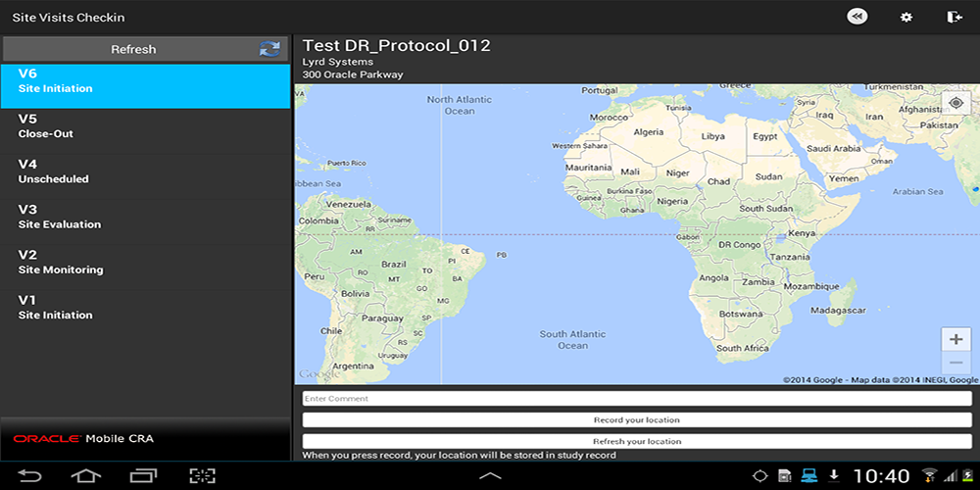
Task: Tap the blue computer connection status icon
Action: (809, 475)
